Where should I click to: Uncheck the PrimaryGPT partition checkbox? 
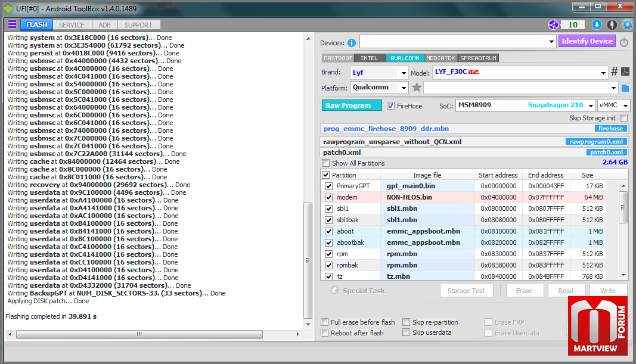(328, 186)
